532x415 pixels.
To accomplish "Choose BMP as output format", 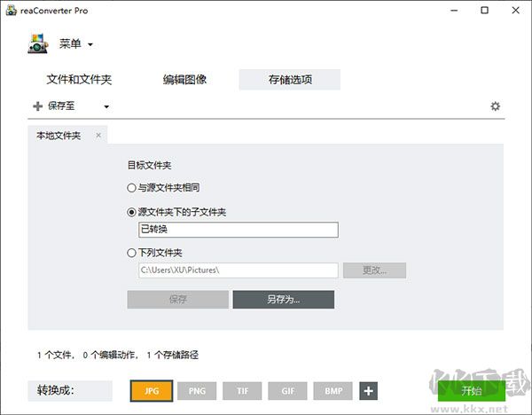I will coord(333,391).
